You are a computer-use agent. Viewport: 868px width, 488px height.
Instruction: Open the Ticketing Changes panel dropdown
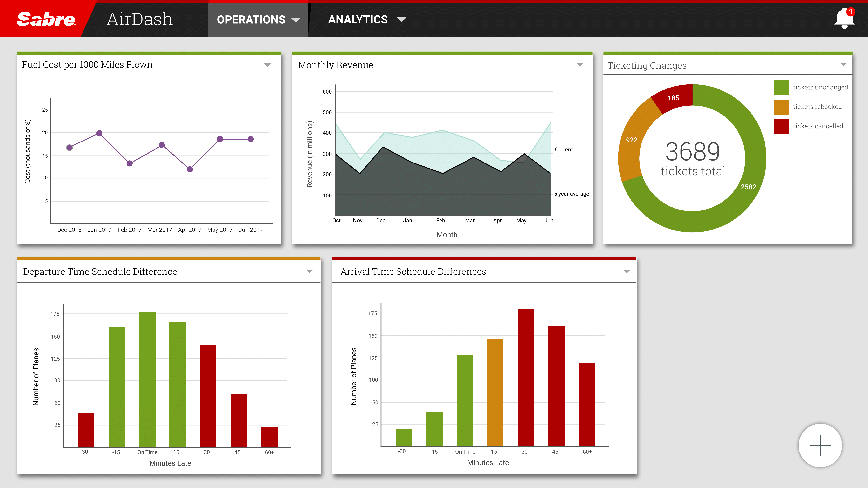[843, 65]
